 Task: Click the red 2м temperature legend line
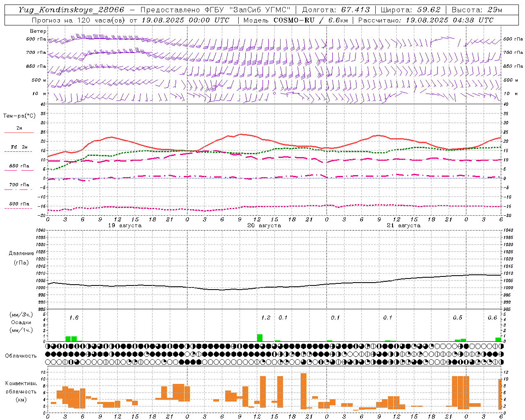tap(19, 132)
